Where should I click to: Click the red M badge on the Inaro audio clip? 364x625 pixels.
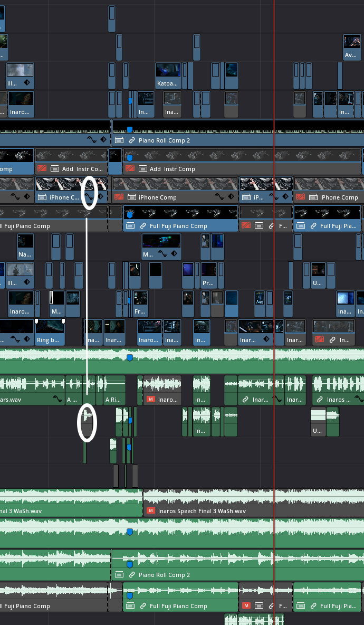[150, 400]
